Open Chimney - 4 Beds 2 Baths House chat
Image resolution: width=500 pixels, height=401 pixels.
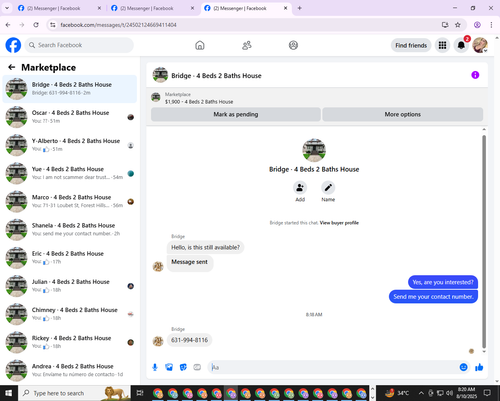point(69,314)
